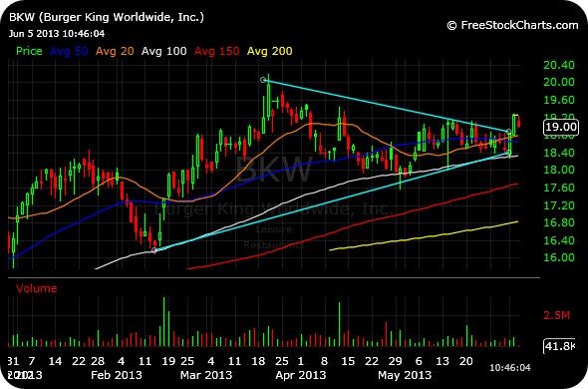
Task: Select trendline anchor at the March high
Action: 263,80
